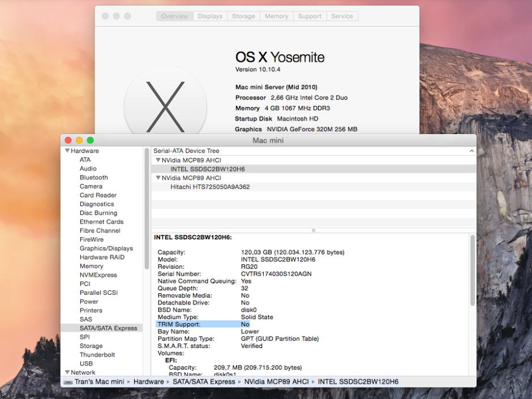Open the Service tab in About This Mac
532x399 pixels.
click(x=342, y=16)
